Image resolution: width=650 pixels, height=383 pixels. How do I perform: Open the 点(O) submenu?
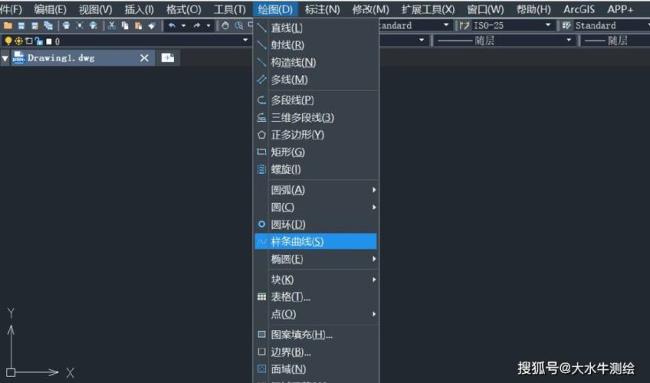tap(316, 314)
